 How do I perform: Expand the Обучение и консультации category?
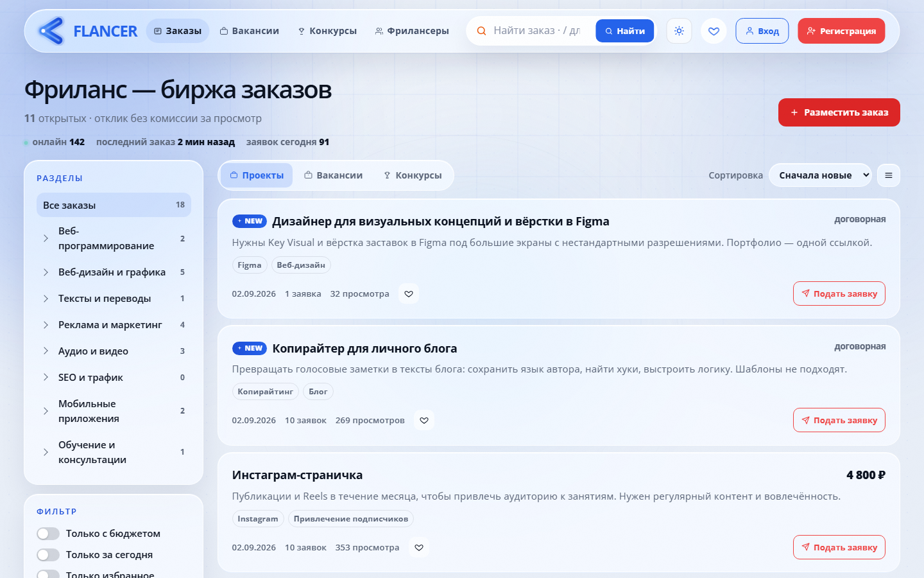46,452
